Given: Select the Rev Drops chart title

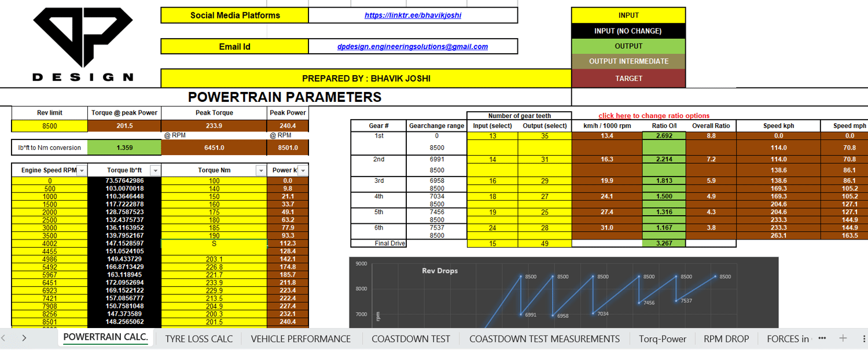Looking at the screenshot, I should click(x=440, y=271).
